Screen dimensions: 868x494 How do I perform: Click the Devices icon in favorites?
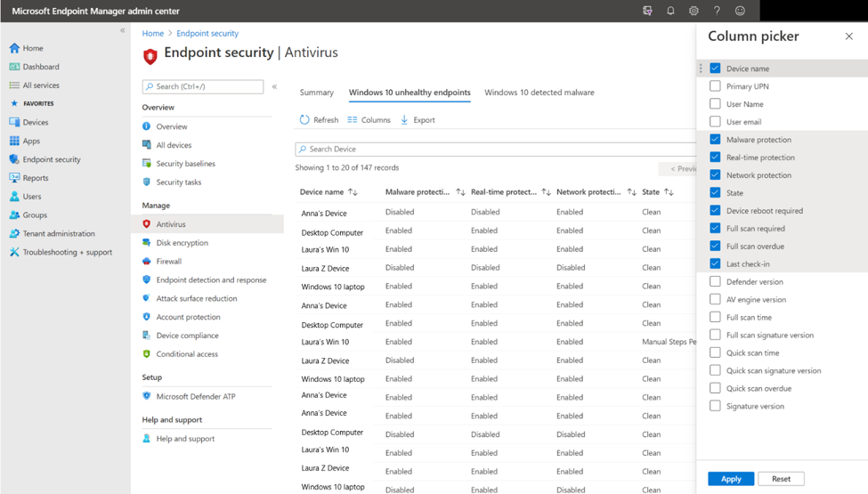click(14, 122)
